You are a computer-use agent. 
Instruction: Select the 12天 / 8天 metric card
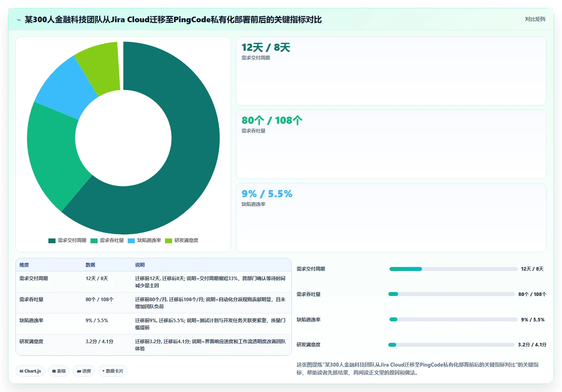point(391,71)
